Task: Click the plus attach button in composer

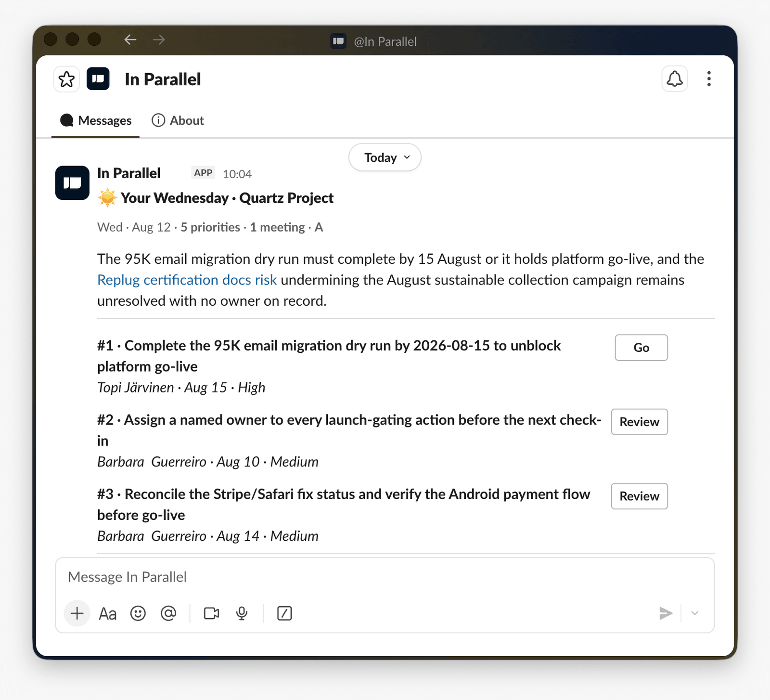Action: tap(77, 613)
